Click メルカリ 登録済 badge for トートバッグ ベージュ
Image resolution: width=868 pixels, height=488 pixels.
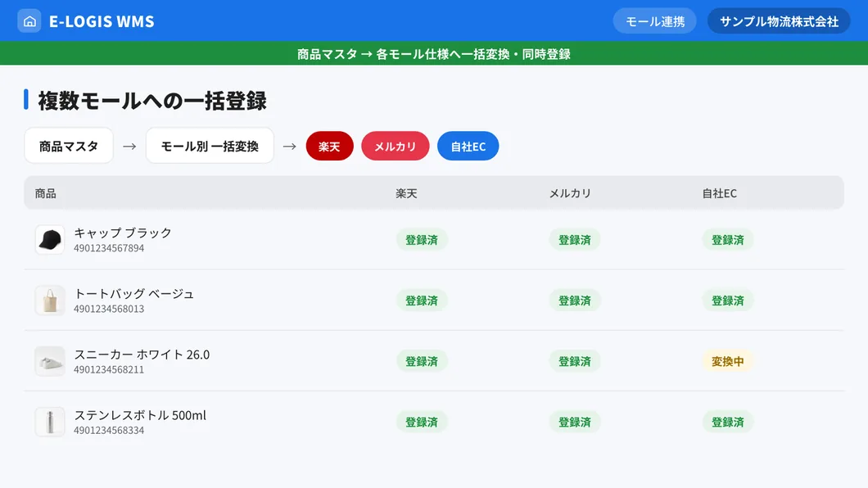pyautogui.click(x=575, y=300)
